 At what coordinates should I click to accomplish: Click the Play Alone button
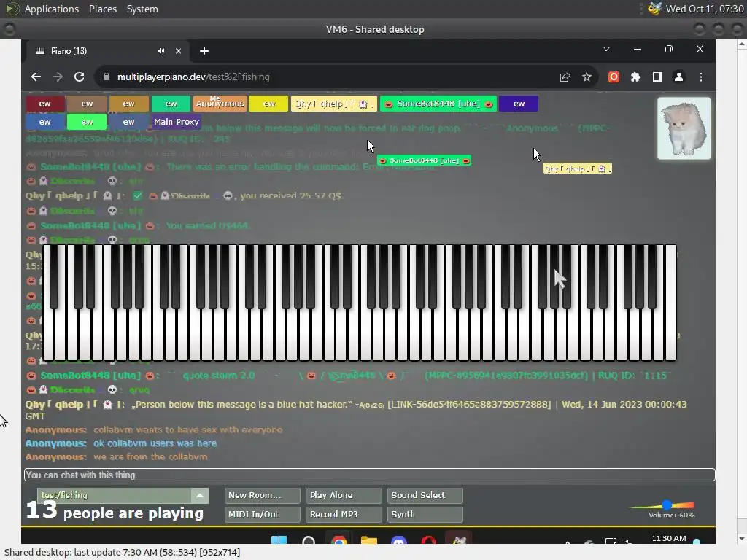click(344, 495)
